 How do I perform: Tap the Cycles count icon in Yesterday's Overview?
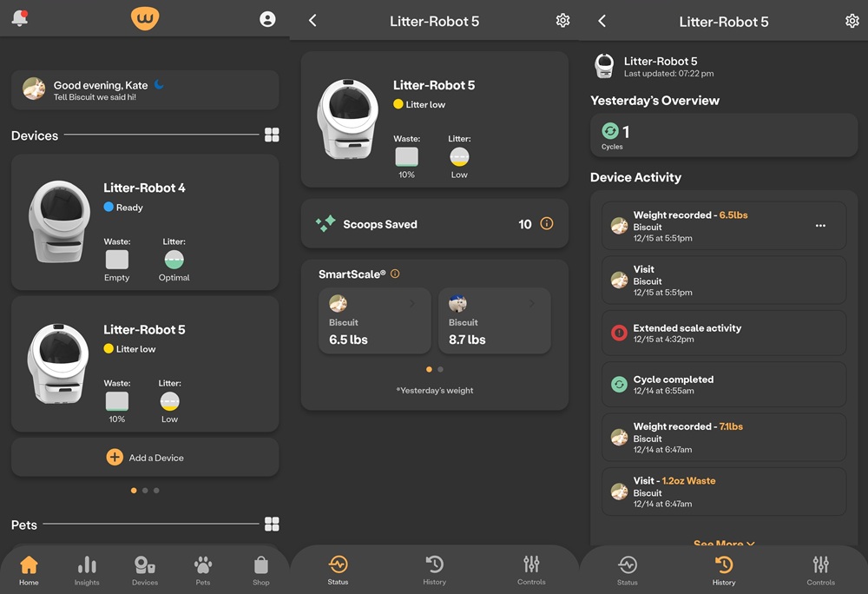click(x=610, y=131)
